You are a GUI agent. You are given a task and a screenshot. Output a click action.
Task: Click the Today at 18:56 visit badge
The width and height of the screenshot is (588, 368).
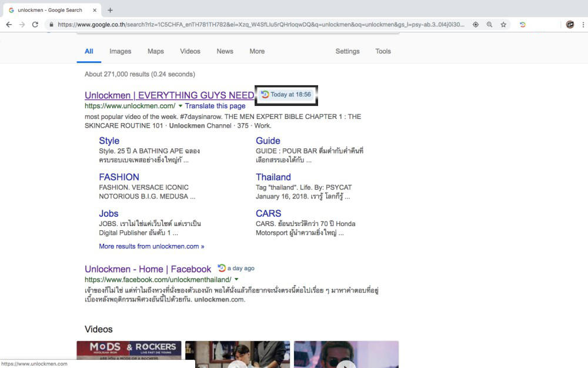pos(286,95)
